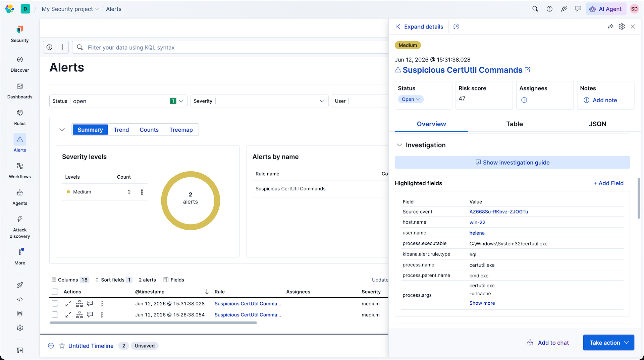644x360 pixels.
Task: Analyze the first alert event in graph
Action: pyautogui.click(x=79, y=304)
